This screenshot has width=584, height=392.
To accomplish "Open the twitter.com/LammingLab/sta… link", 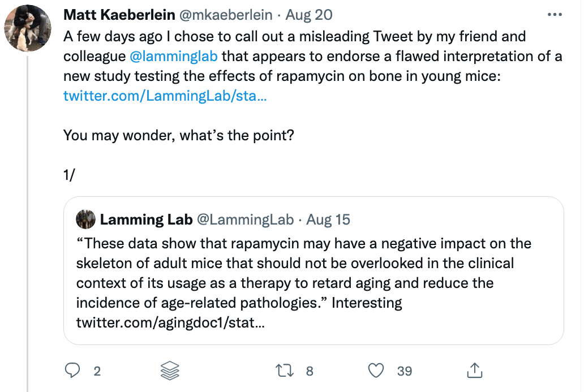I will pos(165,96).
